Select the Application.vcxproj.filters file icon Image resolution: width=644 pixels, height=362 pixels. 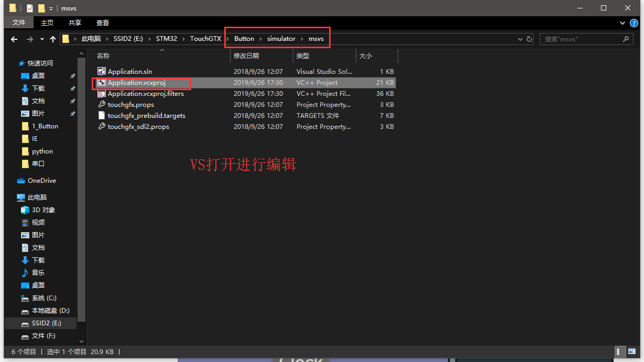coord(102,94)
